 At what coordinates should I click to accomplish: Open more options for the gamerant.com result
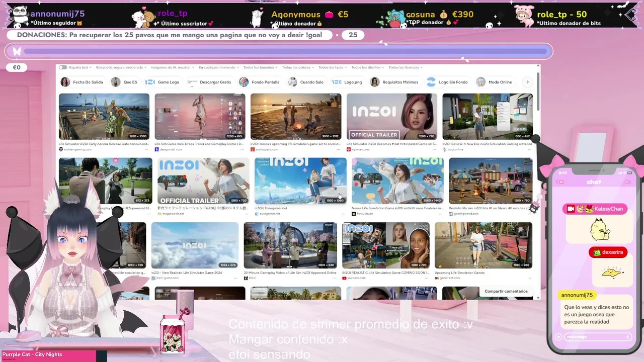tap(529, 278)
